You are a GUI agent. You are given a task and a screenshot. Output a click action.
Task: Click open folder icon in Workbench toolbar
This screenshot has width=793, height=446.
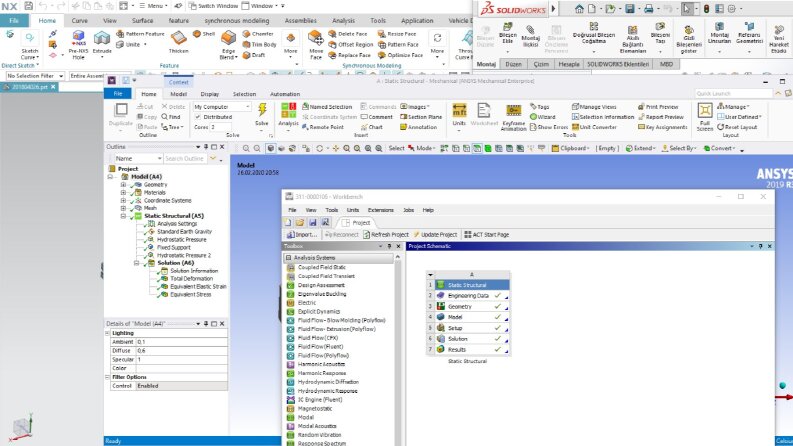coord(300,222)
